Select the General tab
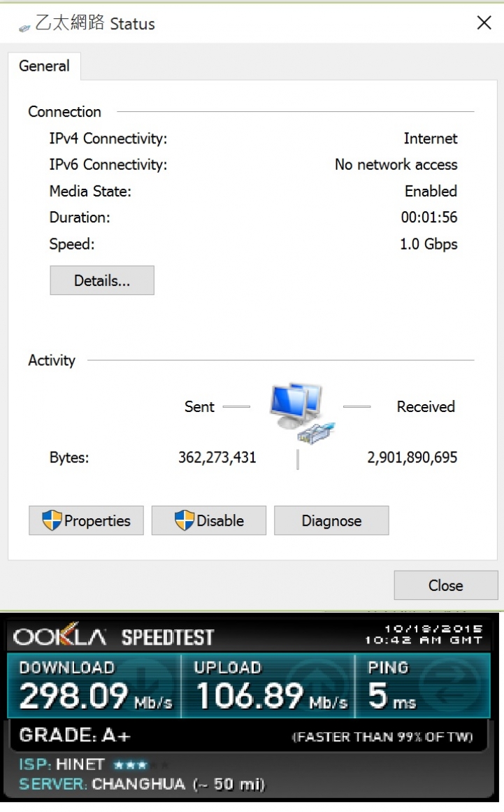This screenshot has height=812, width=504. click(45, 66)
